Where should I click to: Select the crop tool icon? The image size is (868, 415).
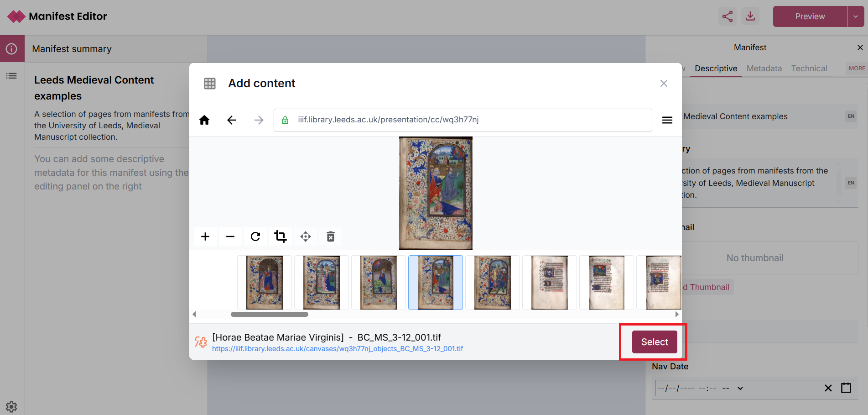pyautogui.click(x=281, y=236)
